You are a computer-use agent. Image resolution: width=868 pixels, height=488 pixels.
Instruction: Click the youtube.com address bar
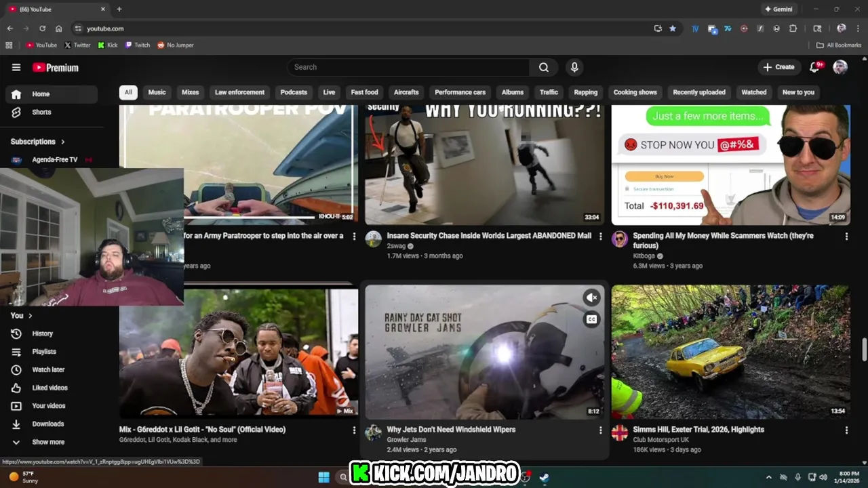366,28
